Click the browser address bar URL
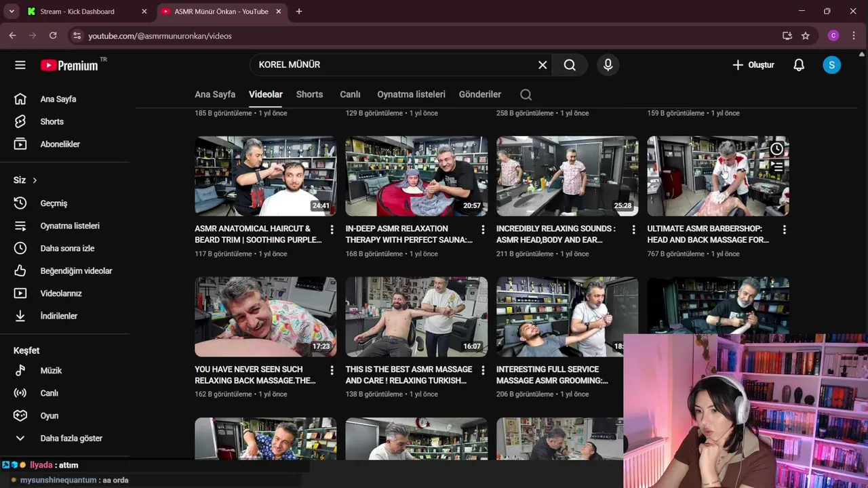This screenshot has width=868, height=488. (x=160, y=36)
